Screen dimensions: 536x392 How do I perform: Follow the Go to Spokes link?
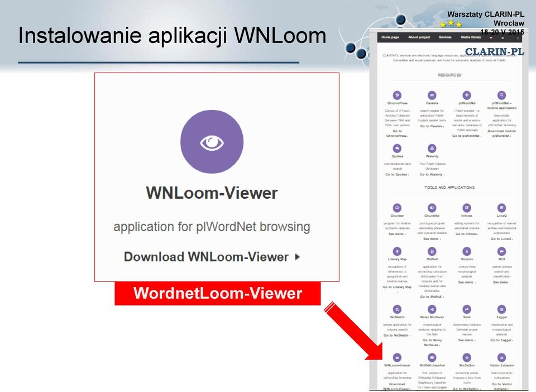tap(397, 174)
